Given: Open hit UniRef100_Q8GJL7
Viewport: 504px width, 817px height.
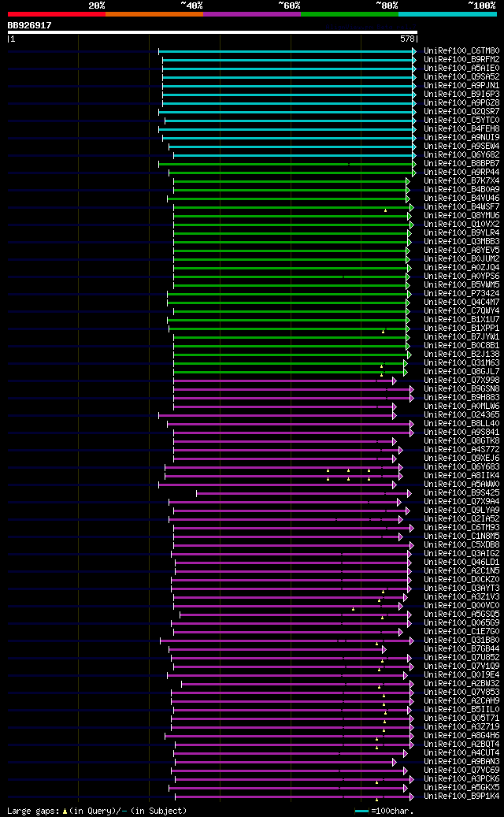Looking at the screenshot, I should (461, 372).
